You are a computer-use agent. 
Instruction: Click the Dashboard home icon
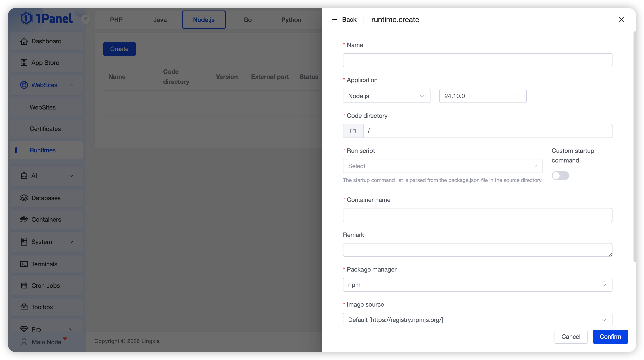[x=24, y=41]
